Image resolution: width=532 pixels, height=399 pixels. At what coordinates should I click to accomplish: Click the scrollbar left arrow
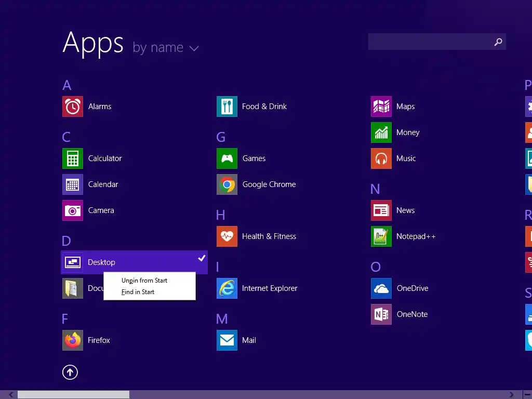tap(11, 395)
